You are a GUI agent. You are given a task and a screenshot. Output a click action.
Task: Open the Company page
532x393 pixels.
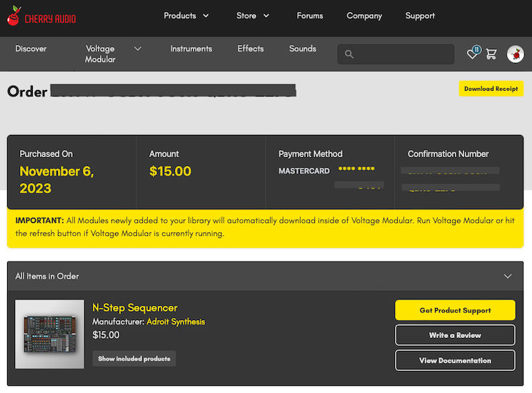click(364, 16)
